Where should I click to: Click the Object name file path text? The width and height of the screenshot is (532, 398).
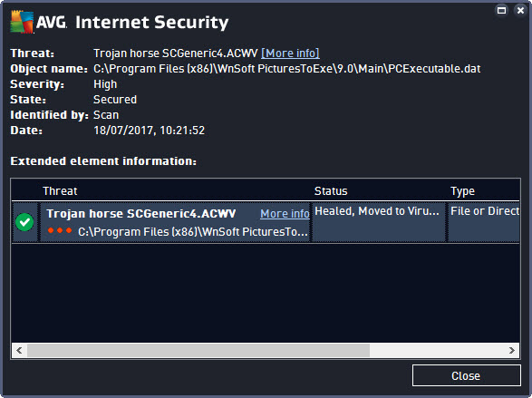(x=287, y=69)
